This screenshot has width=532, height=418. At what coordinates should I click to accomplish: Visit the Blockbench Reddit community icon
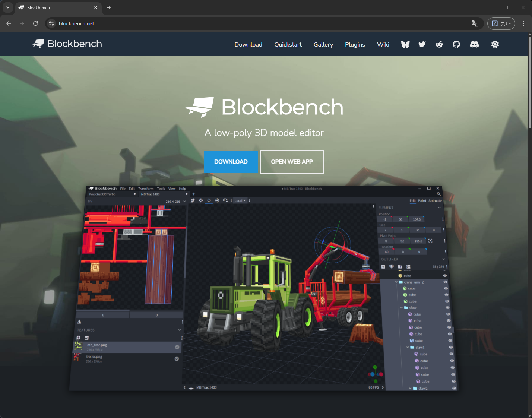tap(439, 44)
